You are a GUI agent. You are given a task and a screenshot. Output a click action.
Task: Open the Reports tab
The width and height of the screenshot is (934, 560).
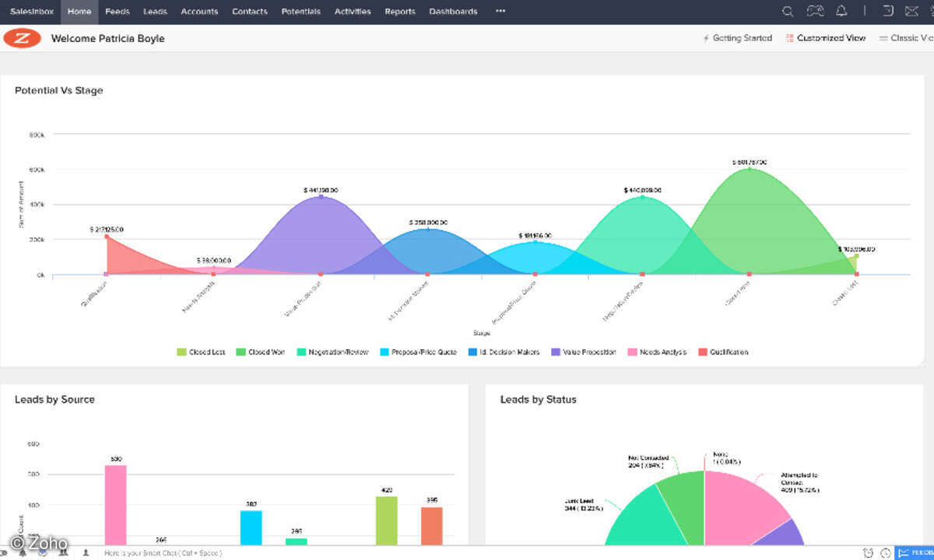(400, 12)
